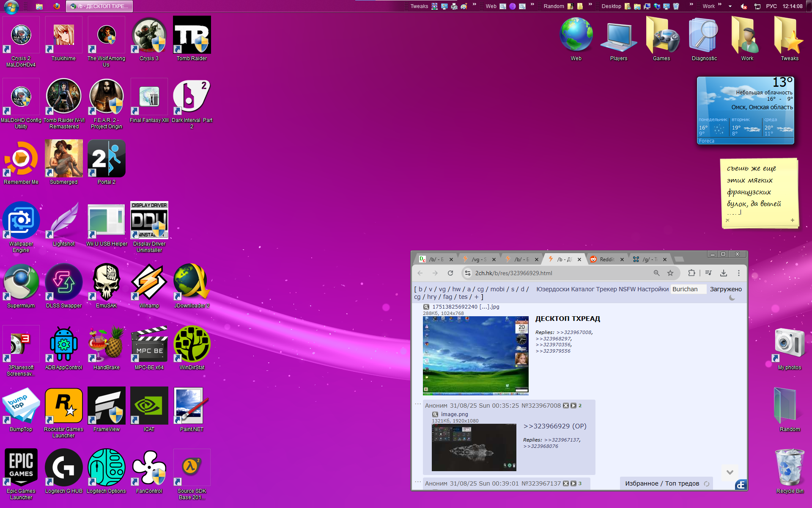Hide post №323967137 with its X icon
The image size is (812, 508).
coord(566,483)
